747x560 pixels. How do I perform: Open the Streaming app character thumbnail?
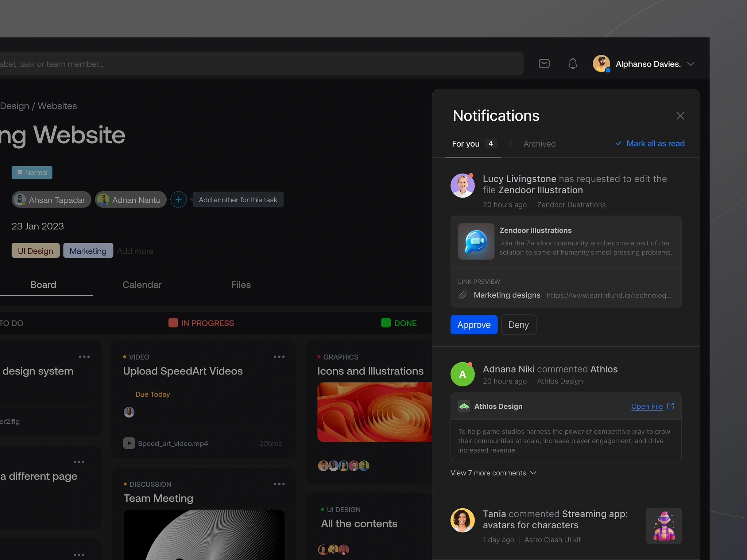663,526
